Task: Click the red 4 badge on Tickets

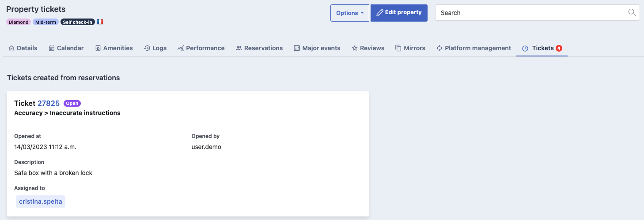Action: click(559, 48)
